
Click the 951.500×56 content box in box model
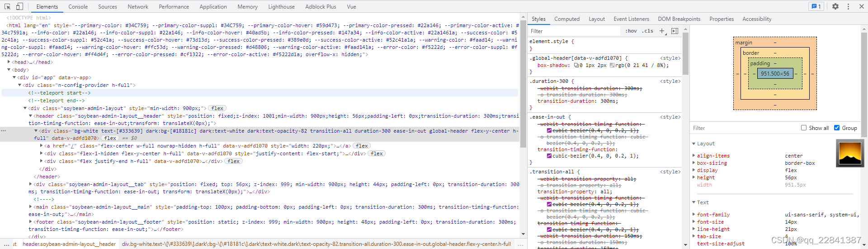click(x=775, y=73)
